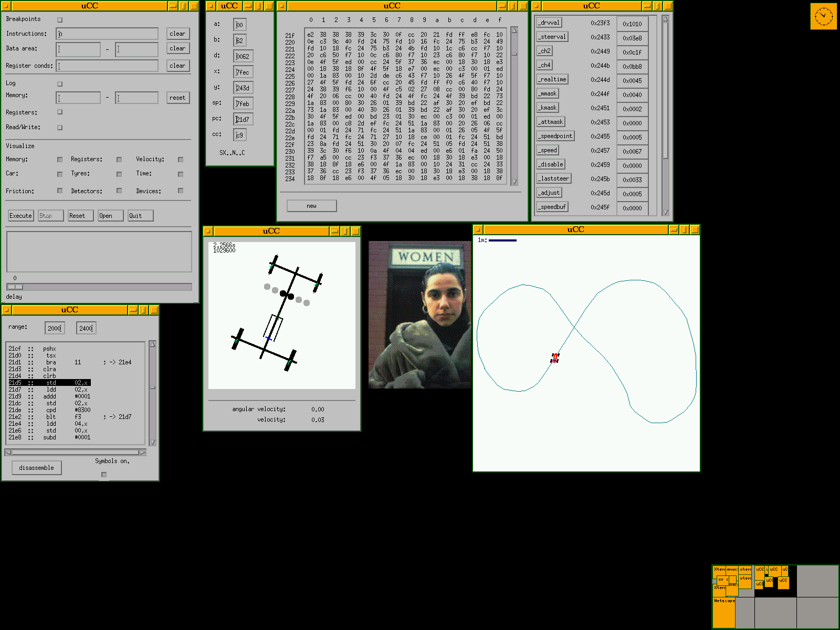Open window menu of the memory dump window
Image resolution: width=840 pixels, height=630 pixels.
click(x=281, y=6)
